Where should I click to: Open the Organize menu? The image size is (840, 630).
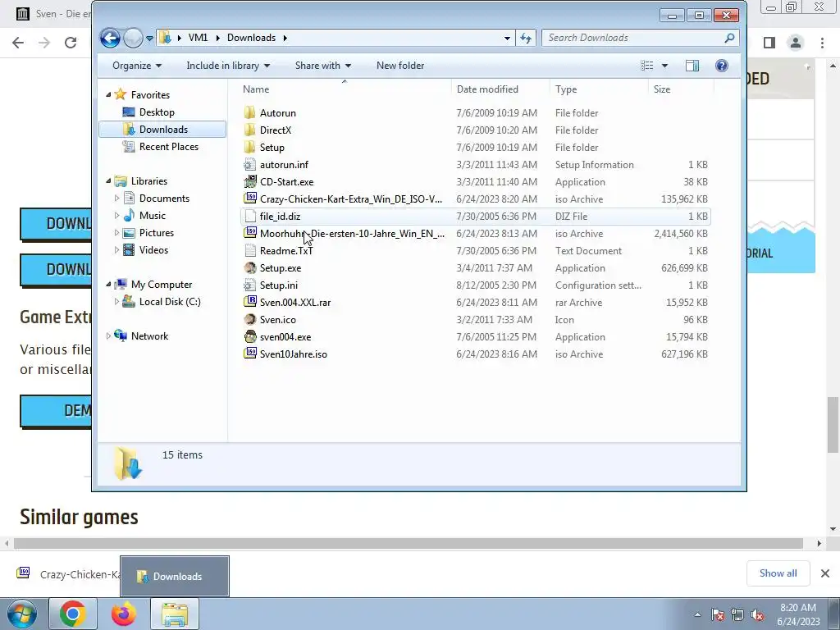click(137, 66)
